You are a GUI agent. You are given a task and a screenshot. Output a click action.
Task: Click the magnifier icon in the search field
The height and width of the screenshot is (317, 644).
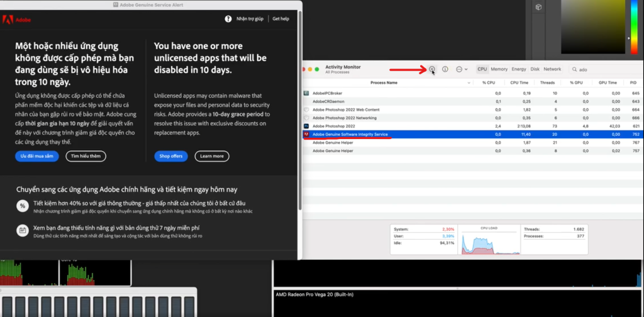tap(574, 70)
